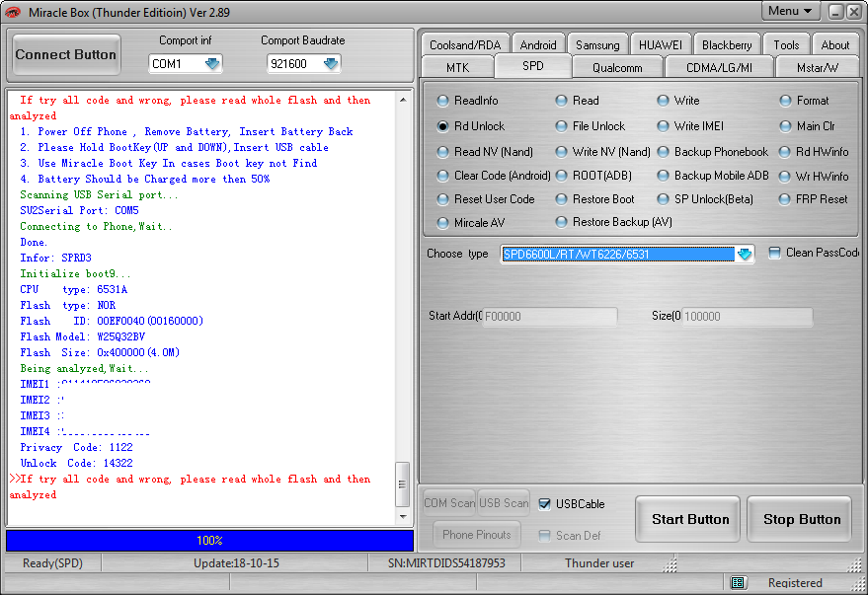Select the Format radio option

click(805, 101)
